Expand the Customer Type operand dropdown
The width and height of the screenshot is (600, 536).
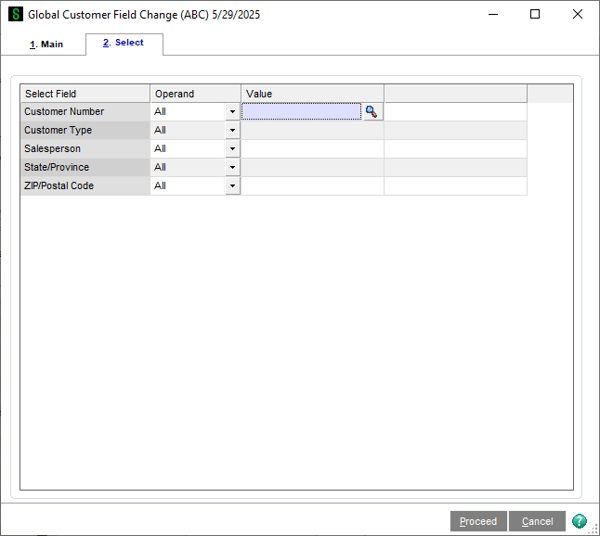pyautogui.click(x=232, y=130)
